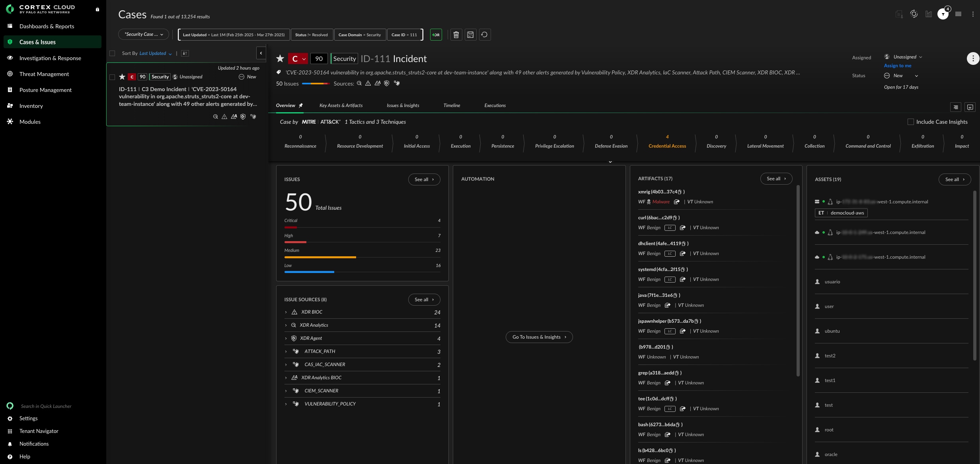Open the three-dot menu beside Assigned
This screenshot has width=980, height=464.
972,58
